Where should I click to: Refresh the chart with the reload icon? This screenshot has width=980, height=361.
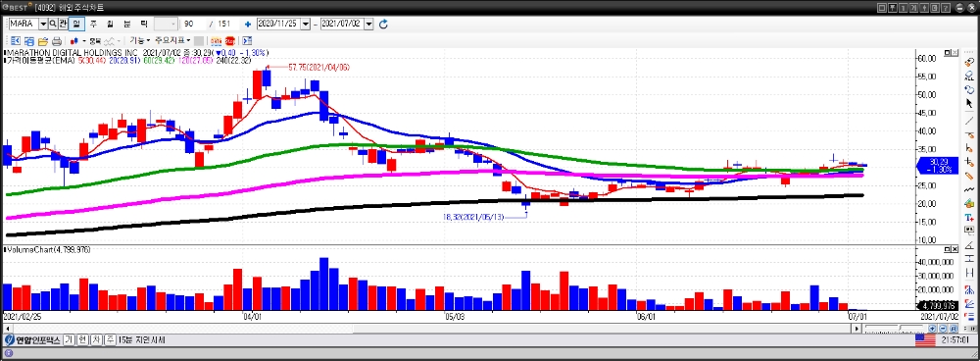coord(384,24)
